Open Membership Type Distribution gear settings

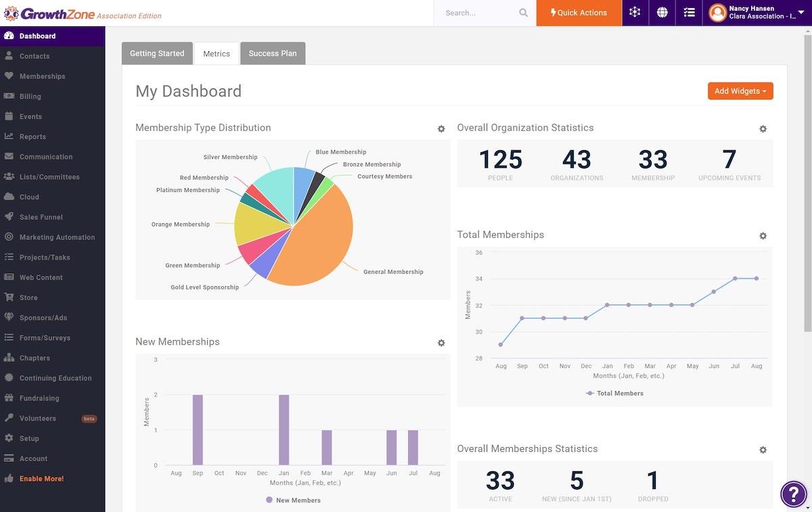(441, 129)
